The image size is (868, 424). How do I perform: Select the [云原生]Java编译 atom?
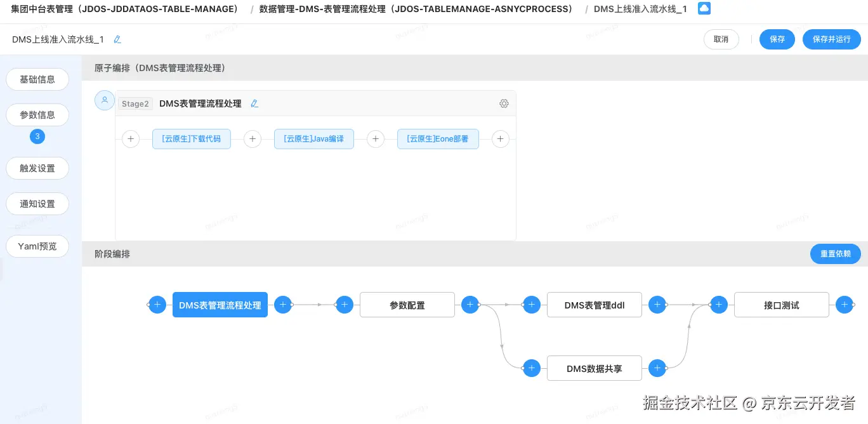[314, 138]
